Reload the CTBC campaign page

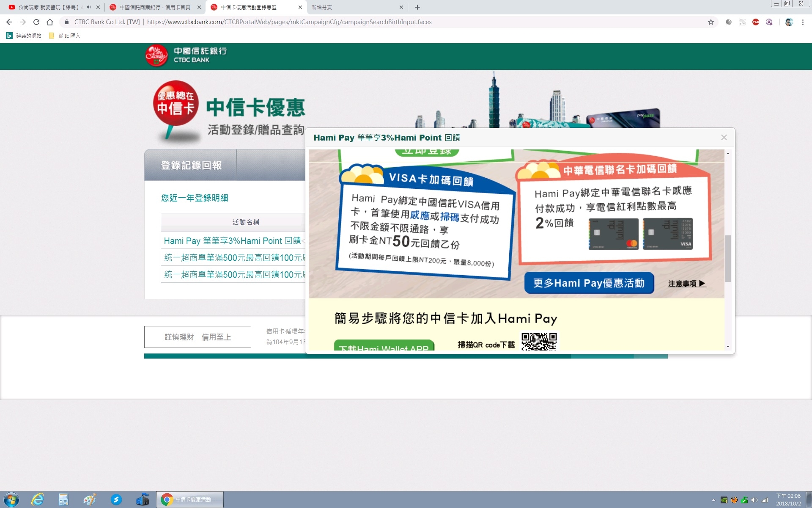36,22
